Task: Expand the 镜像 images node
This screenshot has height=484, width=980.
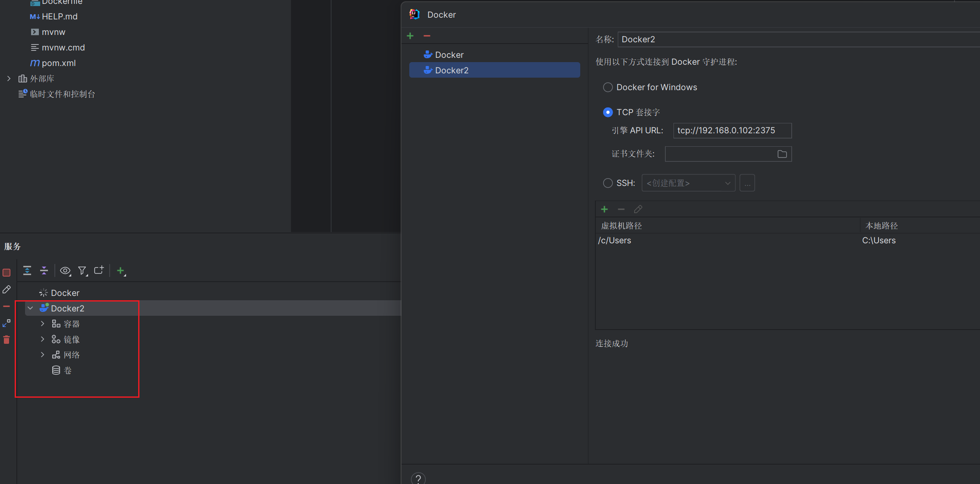Action: [x=42, y=339]
